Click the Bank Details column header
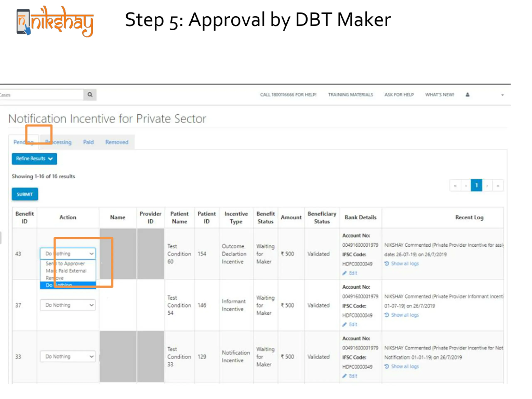The height and width of the screenshot is (399, 532). [360, 217]
